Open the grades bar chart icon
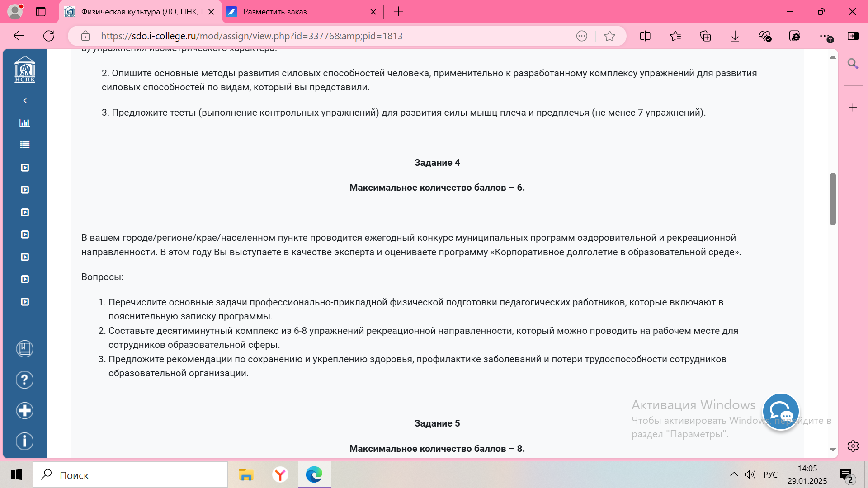 [x=25, y=123]
